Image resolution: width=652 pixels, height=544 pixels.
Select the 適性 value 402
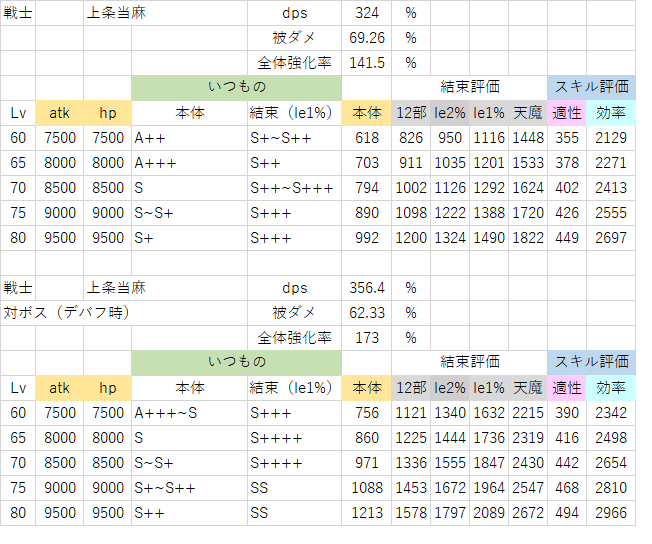pyautogui.click(x=567, y=188)
